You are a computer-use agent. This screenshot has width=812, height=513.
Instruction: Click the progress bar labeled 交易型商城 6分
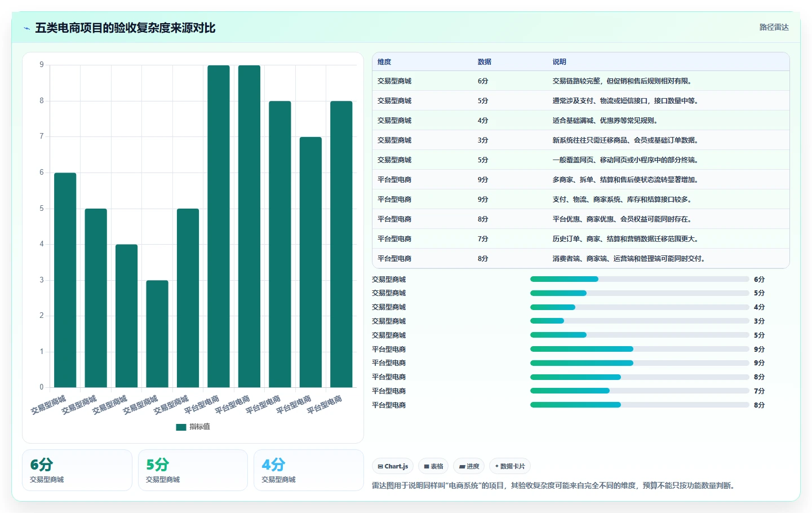pos(640,279)
